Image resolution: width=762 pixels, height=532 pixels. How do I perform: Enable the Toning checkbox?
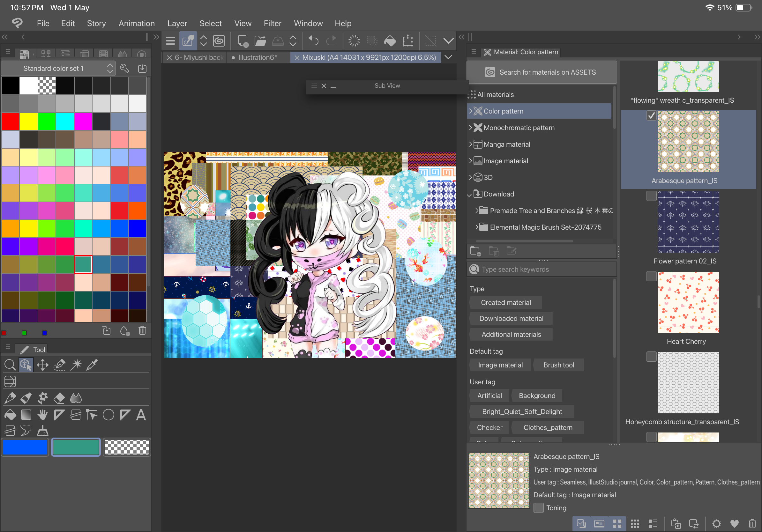[538, 508]
